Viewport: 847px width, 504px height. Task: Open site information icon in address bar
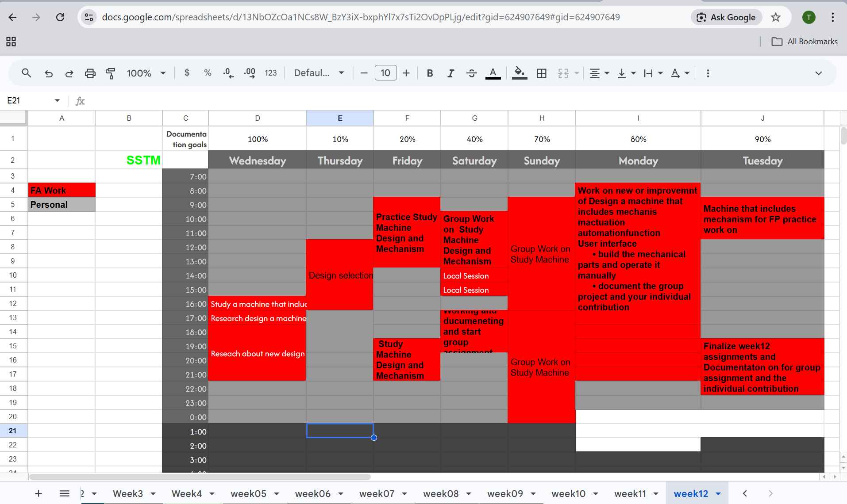coord(89,17)
